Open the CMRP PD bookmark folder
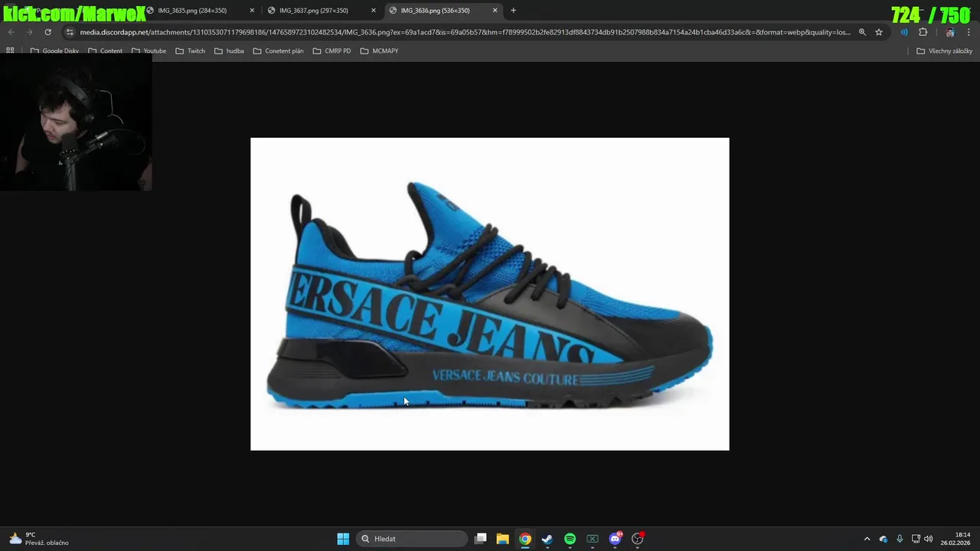This screenshot has width=980, height=551. tap(332, 51)
